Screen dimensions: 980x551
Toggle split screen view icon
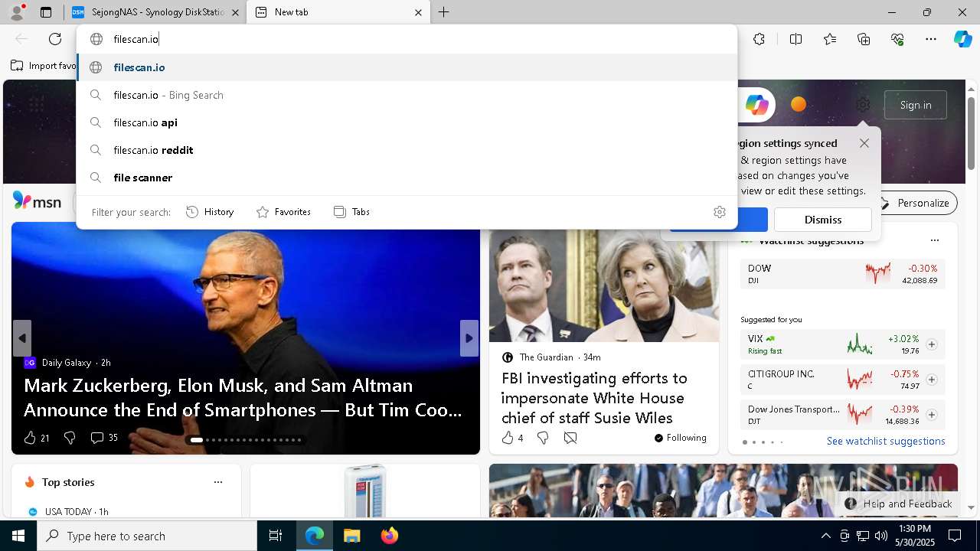coord(795,39)
